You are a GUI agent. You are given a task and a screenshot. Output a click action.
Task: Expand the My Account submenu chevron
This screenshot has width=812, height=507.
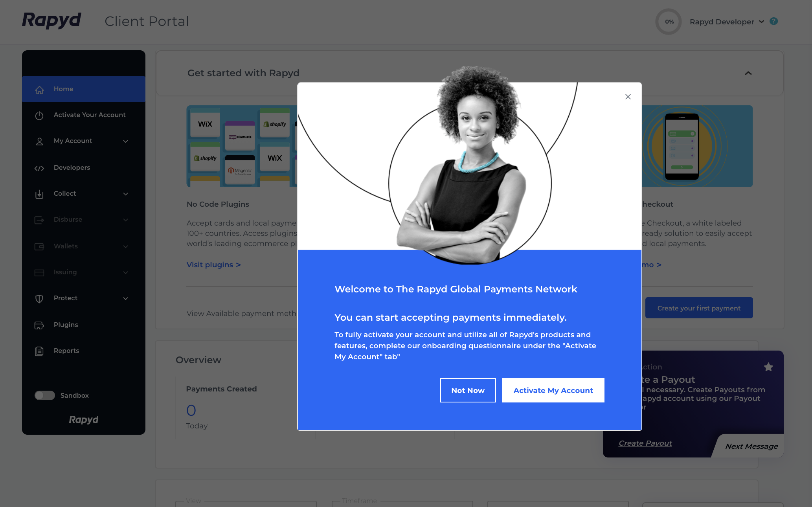pos(126,141)
